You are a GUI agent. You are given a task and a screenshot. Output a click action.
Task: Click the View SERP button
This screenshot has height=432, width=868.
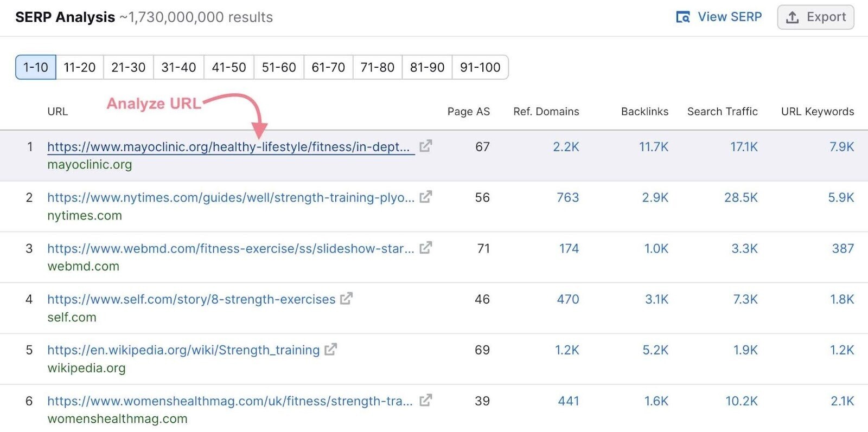[x=718, y=17]
